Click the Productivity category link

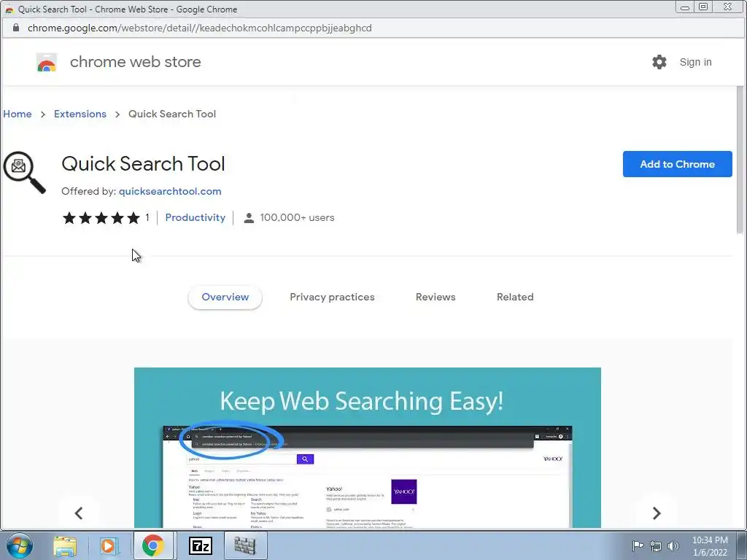click(x=196, y=217)
